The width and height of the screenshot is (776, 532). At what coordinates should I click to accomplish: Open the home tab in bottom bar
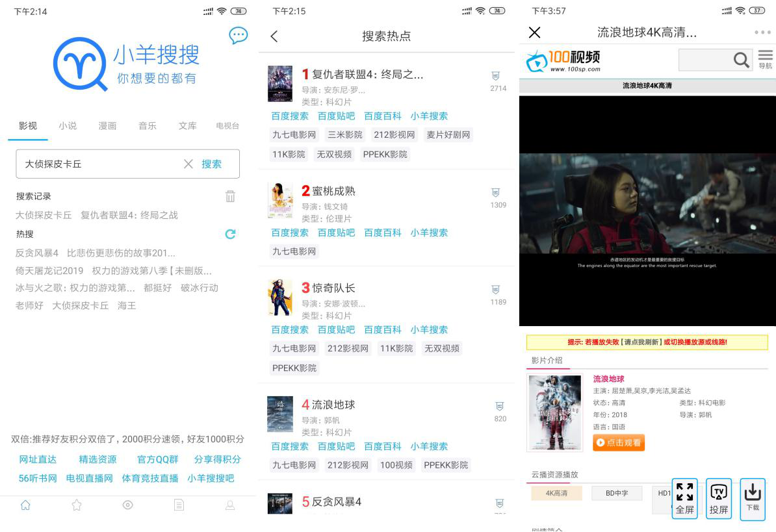[25, 505]
